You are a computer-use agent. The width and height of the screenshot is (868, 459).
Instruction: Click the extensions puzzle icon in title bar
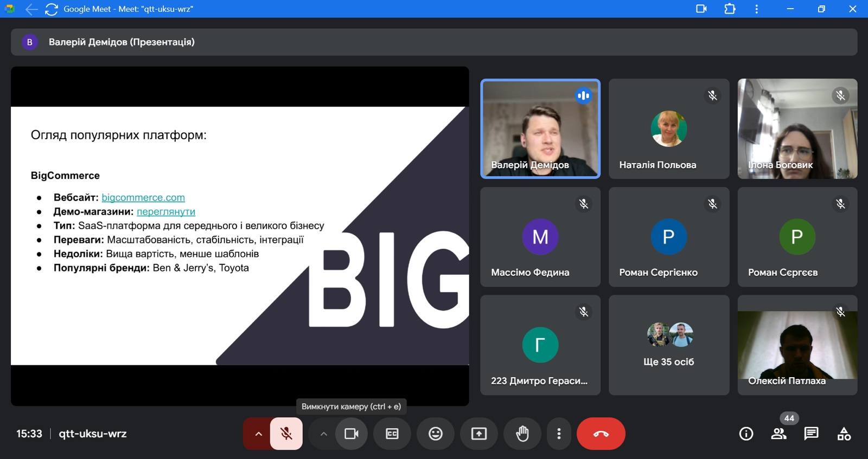click(730, 9)
